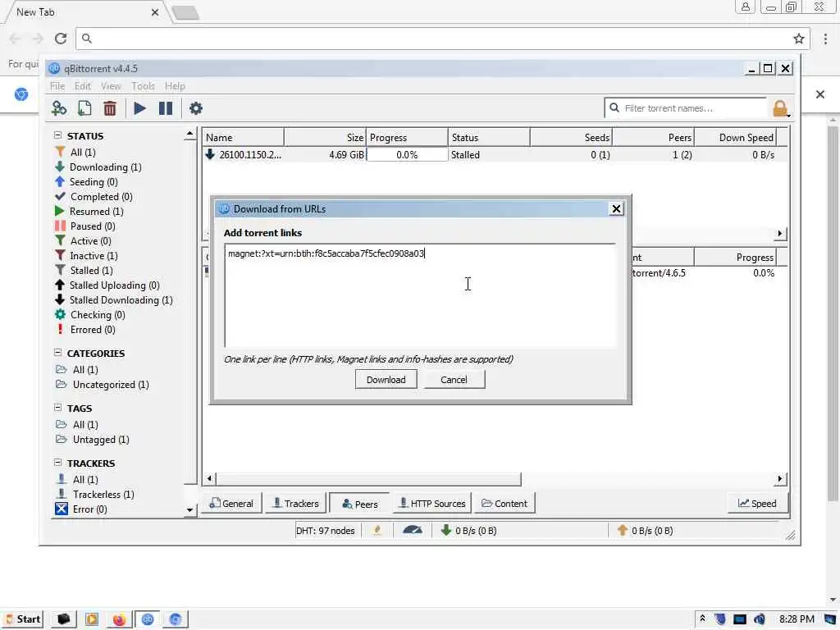Click the peers list scroll-left arrow
Screen dimensions: 840x630
[209, 478]
